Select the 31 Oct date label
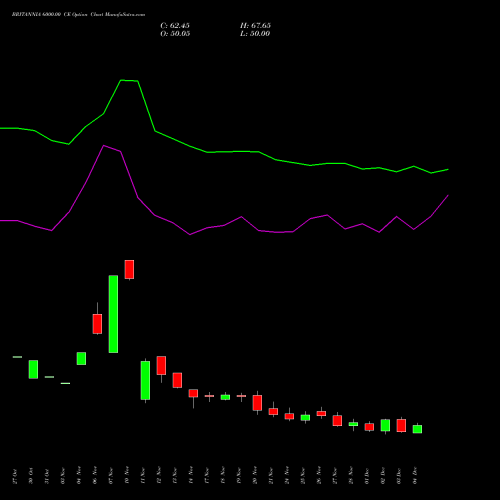 pyautogui.click(x=47, y=476)
